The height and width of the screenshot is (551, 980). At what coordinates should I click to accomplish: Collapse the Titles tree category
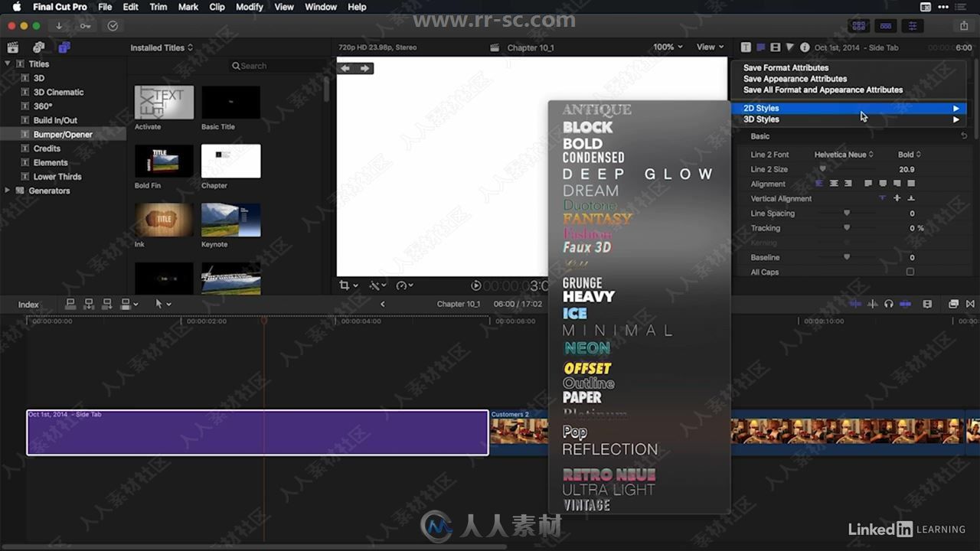point(8,64)
